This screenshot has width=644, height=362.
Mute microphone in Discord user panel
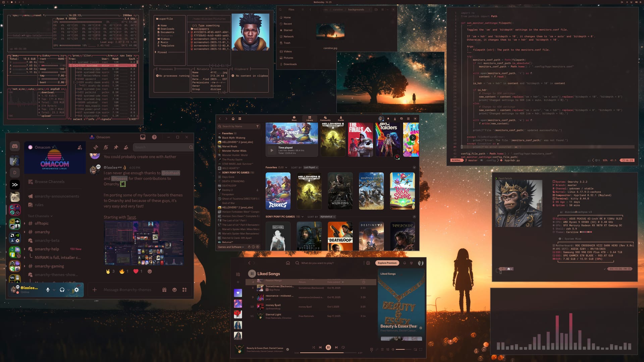pos(48,290)
